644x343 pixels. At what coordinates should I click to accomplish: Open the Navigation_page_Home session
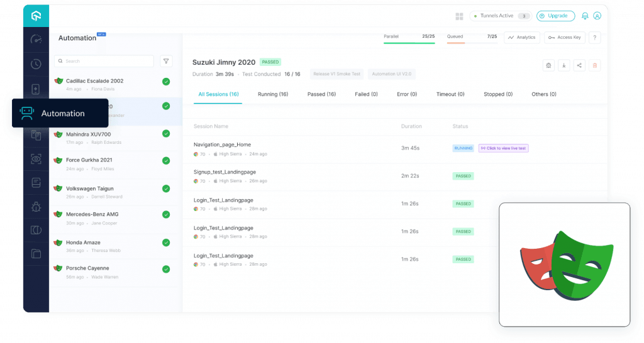click(395, 149)
